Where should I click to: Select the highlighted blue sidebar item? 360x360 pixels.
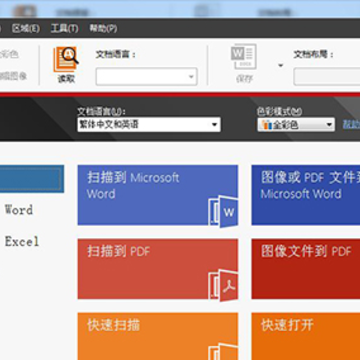[32, 179]
